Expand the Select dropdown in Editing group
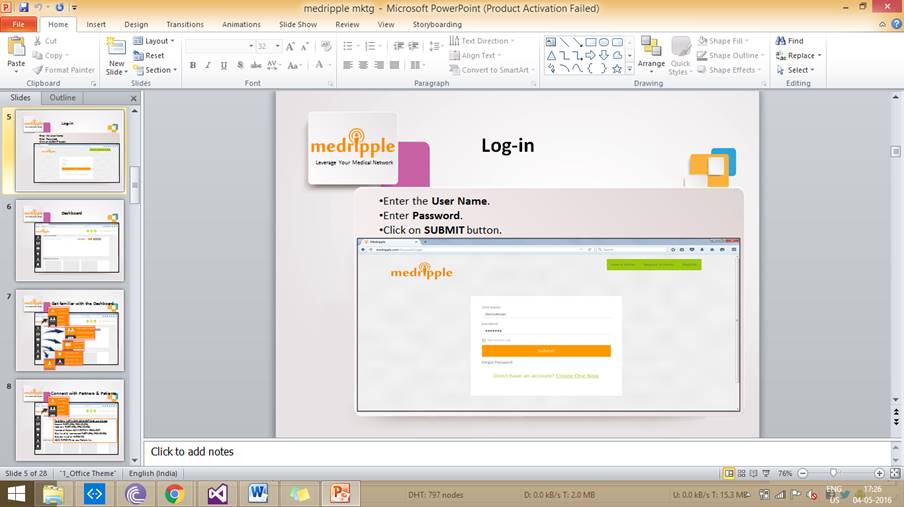904x507 pixels. coord(800,70)
